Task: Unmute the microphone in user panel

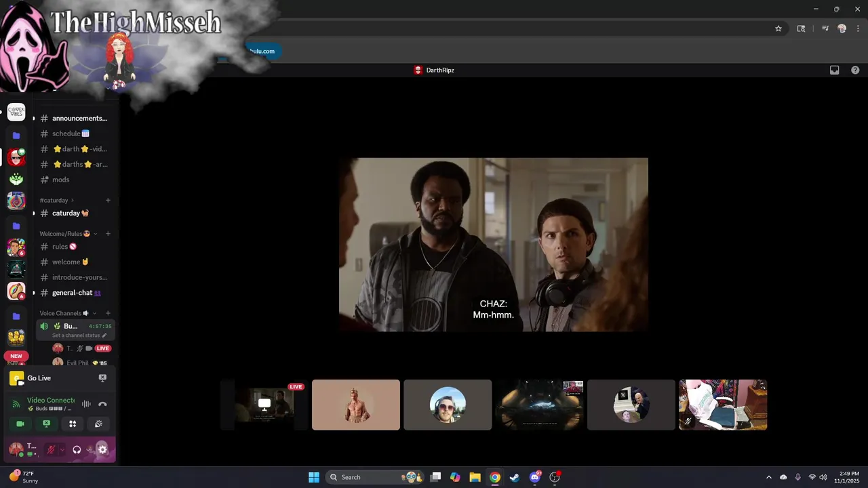Action: click(50, 449)
